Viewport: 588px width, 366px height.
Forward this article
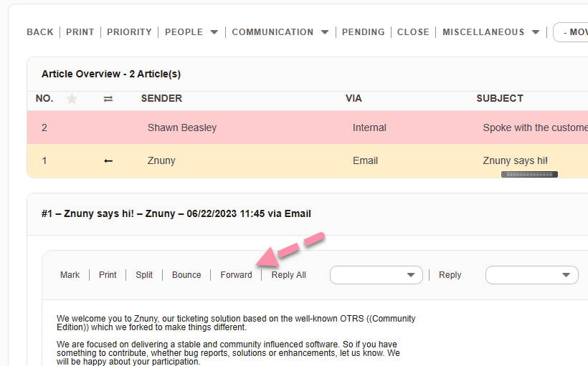tap(236, 275)
